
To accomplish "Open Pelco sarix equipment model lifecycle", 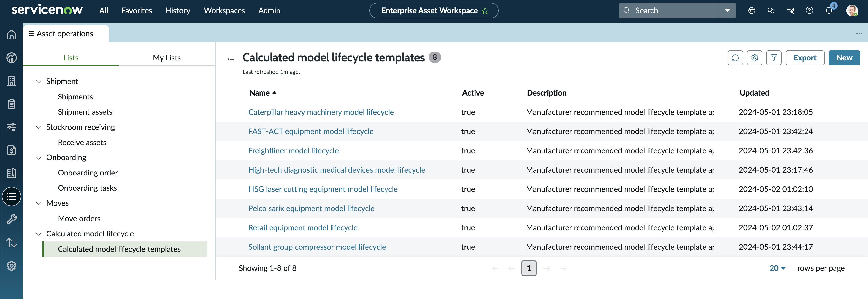I will [311, 208].
